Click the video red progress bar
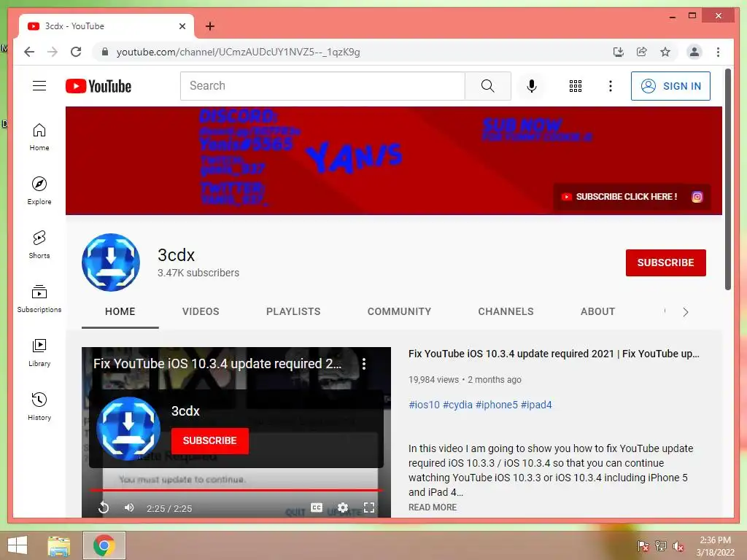Image resolution: width=747 pixels, height=560 pixels. (x=236, y=489)
